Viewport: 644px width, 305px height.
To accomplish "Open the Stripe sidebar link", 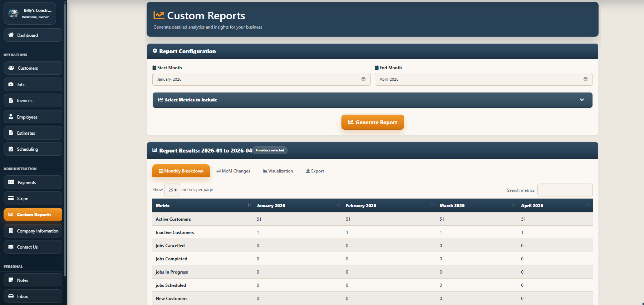I will pyautogui.click(x=33, y=198).
